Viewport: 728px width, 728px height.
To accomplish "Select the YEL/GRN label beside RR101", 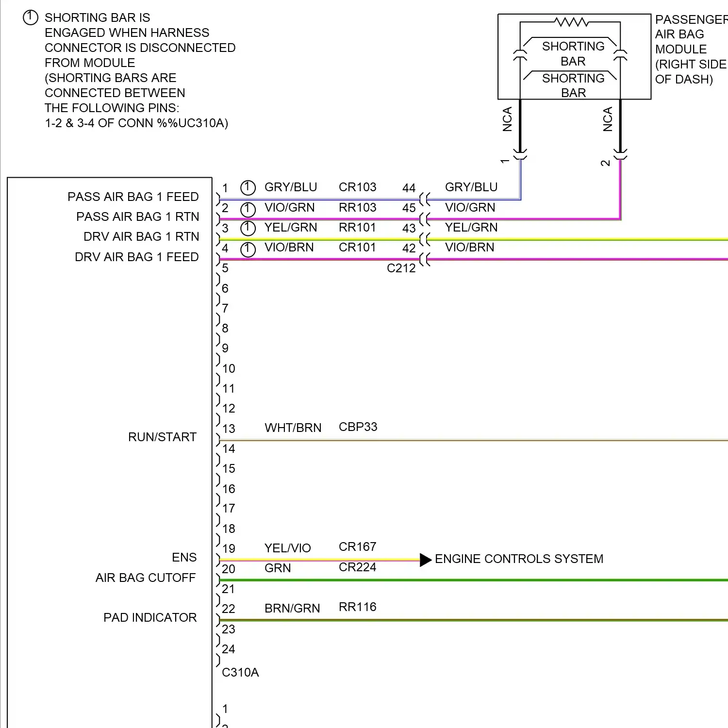I will click(x=291, y=227).
